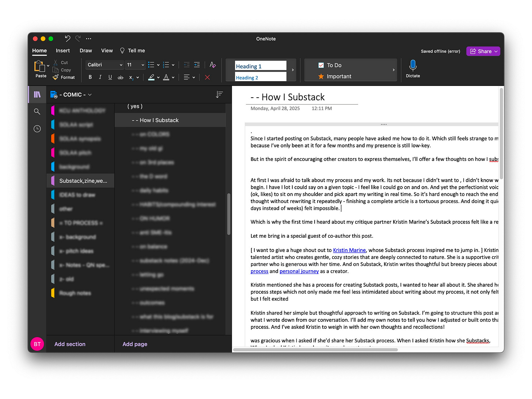Apply the bulleted list button
The height and width of the screenshot is (399, 532).
pos(151,65)
